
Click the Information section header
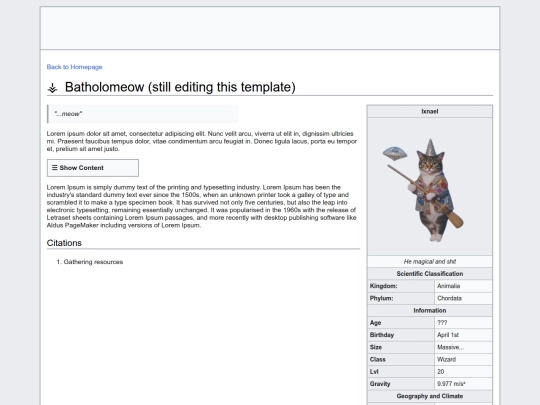click(430, 311)
